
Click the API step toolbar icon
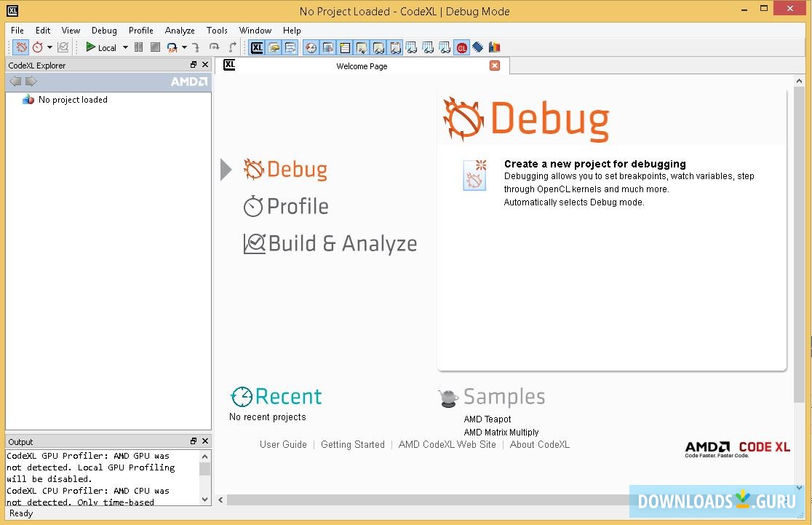coord(172,47)
